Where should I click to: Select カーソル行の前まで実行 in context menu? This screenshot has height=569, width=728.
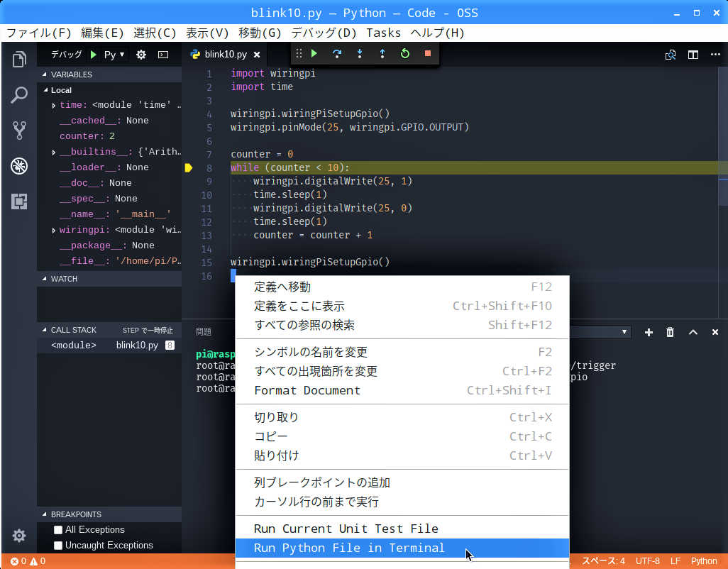click(402, 502)
